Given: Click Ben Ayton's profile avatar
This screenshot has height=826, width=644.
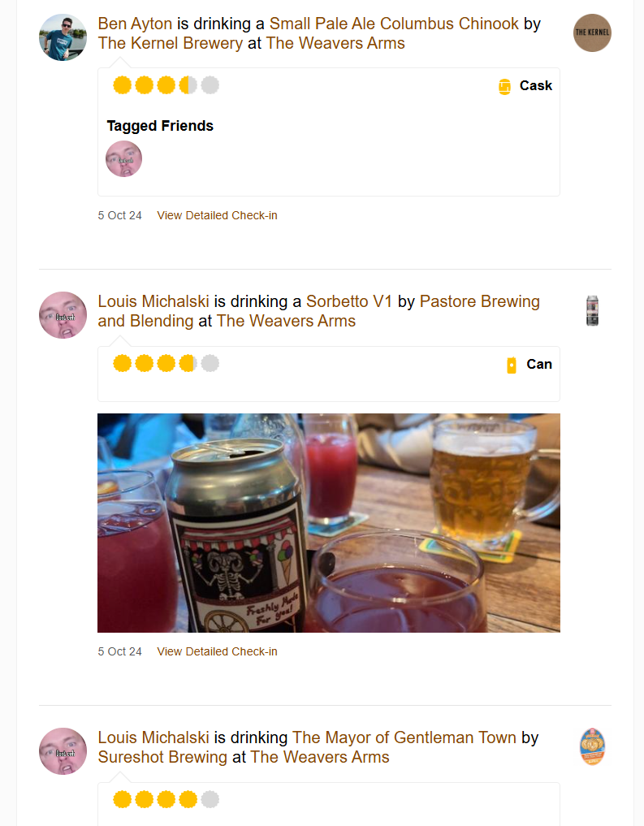Looking at the screenshot, I should (63, 37).
